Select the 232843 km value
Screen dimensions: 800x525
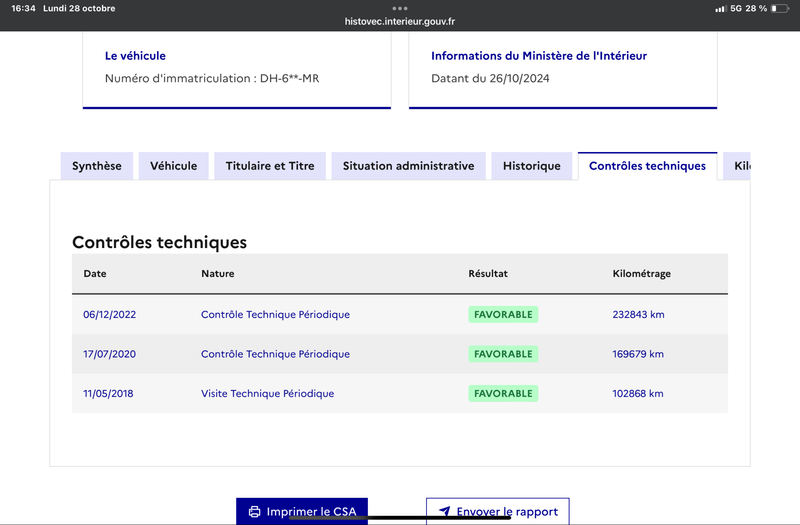[638, 314]
